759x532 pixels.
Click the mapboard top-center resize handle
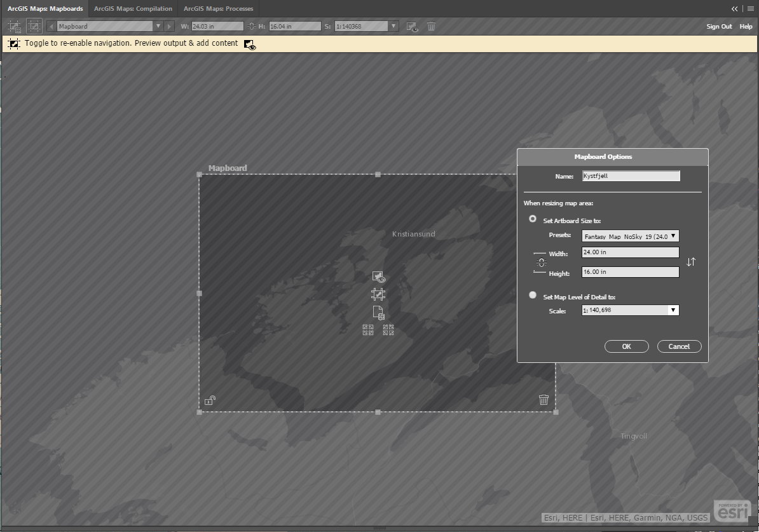(378, 174)
